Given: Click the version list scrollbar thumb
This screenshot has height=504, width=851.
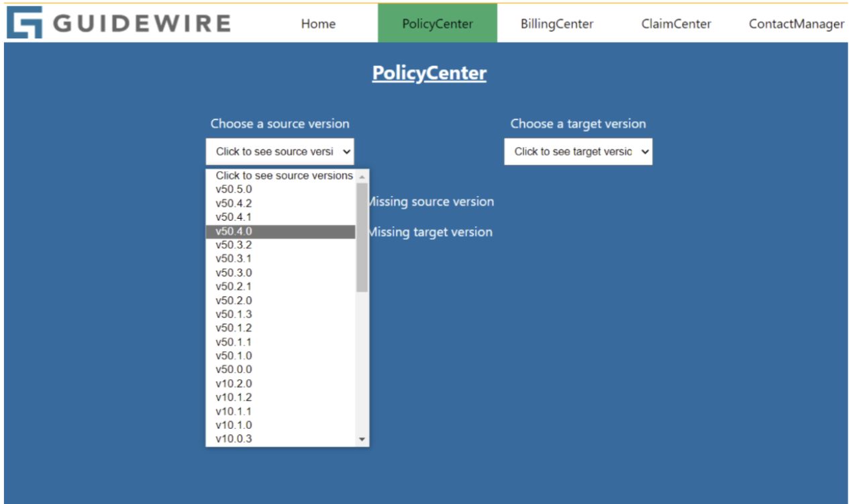Looking at the screenshot, I should [362, 237].
